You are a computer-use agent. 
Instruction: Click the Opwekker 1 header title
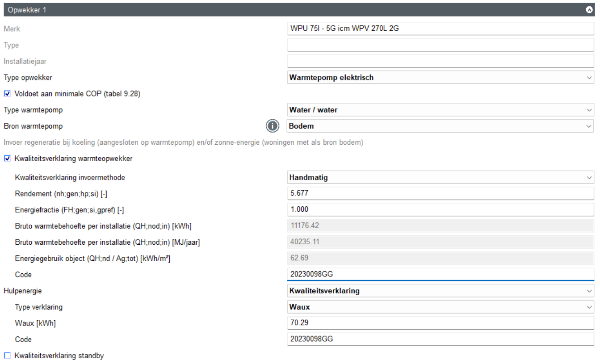(27, 10)
